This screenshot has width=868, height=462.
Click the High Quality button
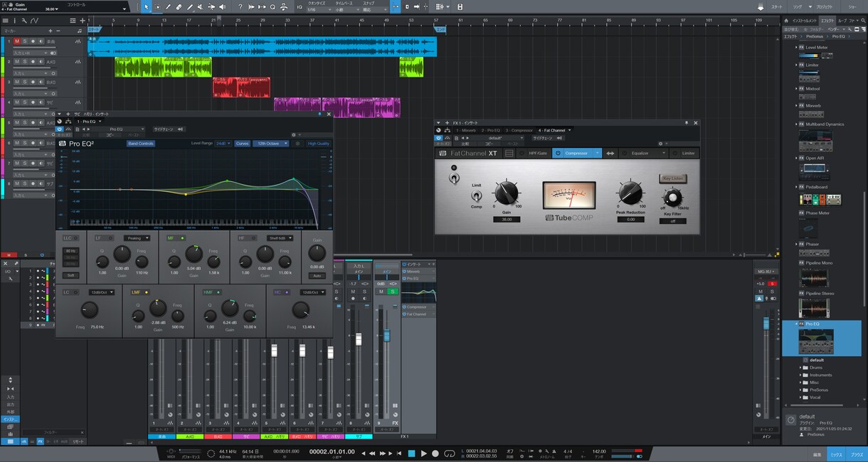point(319,144)
